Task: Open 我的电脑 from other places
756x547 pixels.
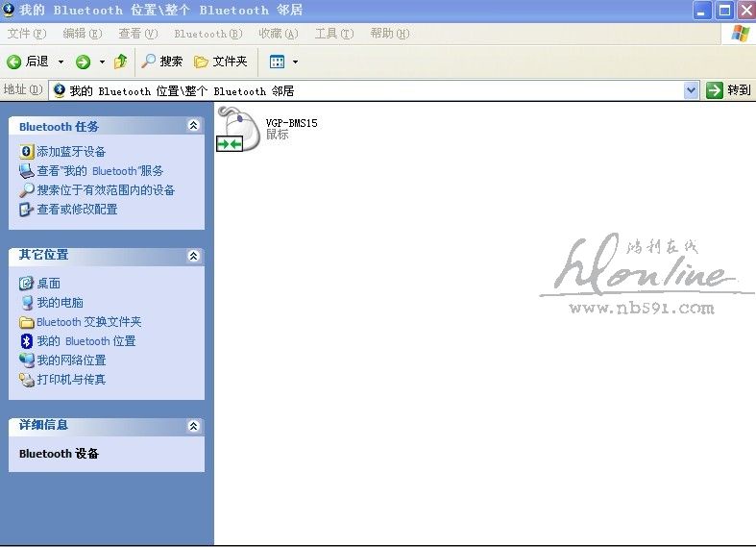Action: pos(60,303)
